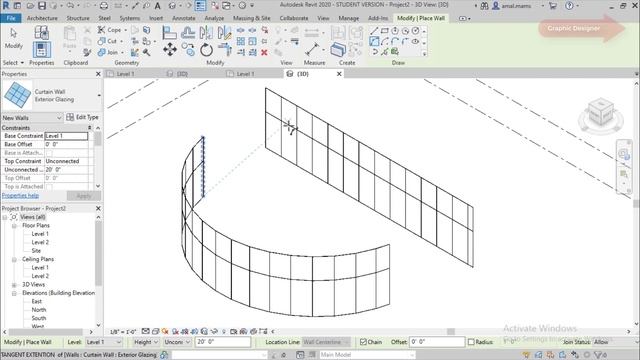Click the Cope geometry tool

coord(110,30)
